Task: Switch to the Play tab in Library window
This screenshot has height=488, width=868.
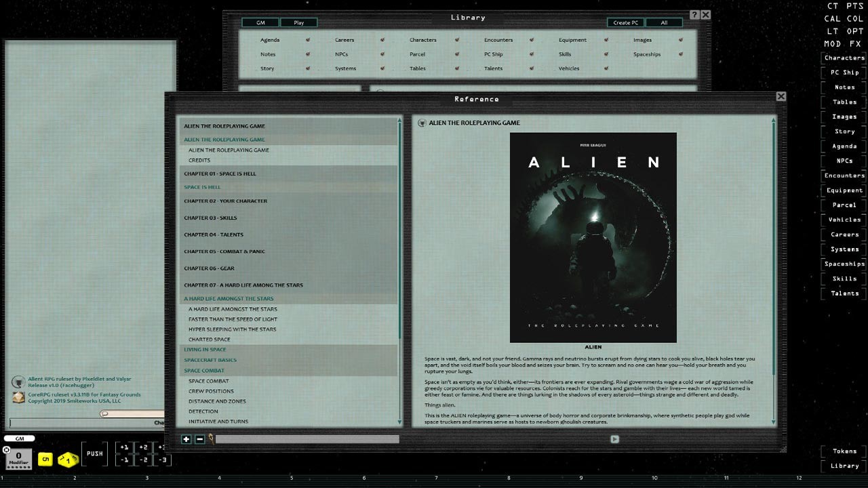Action: point(298,22)
